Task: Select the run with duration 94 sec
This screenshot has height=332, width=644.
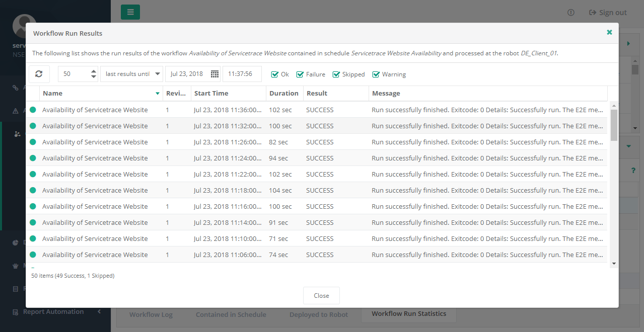Action: (317, 158)
